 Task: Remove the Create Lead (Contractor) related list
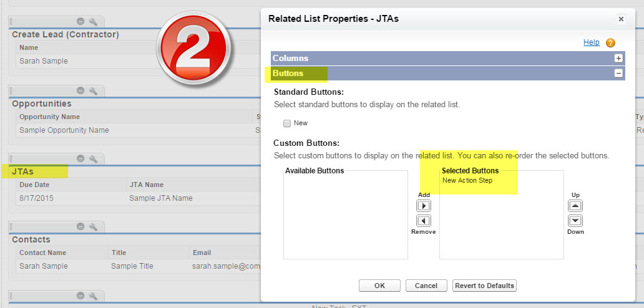coord(80,21)
